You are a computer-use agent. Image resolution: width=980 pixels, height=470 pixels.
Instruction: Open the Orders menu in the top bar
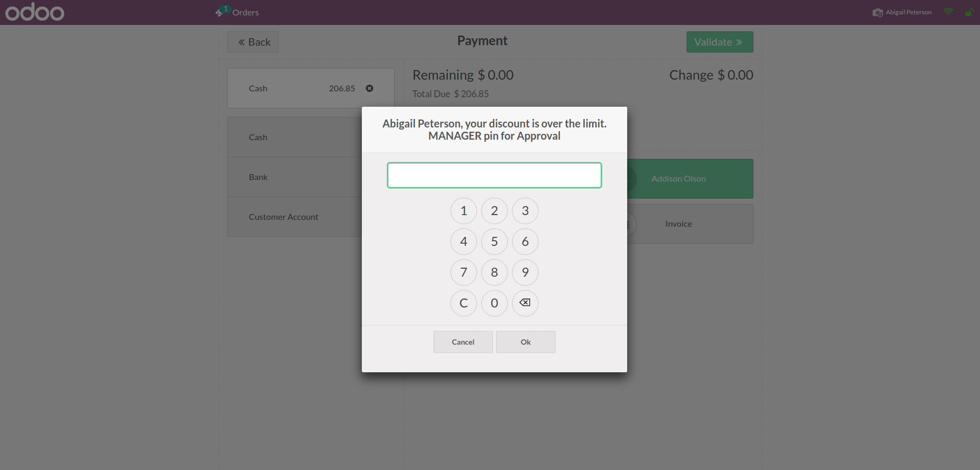(245, 12)
